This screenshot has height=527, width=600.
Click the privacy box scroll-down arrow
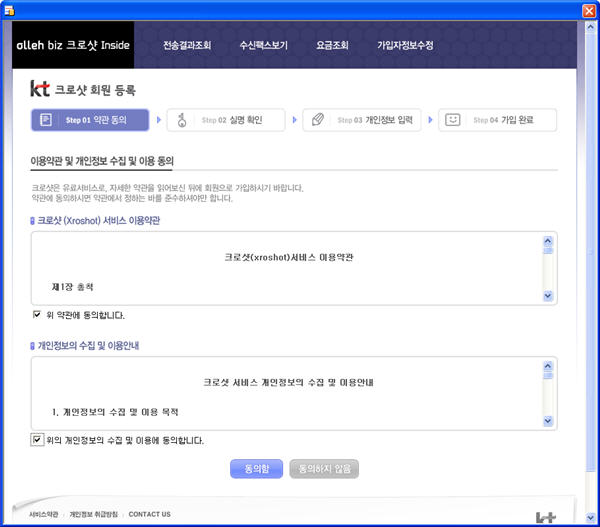[548, 421]
